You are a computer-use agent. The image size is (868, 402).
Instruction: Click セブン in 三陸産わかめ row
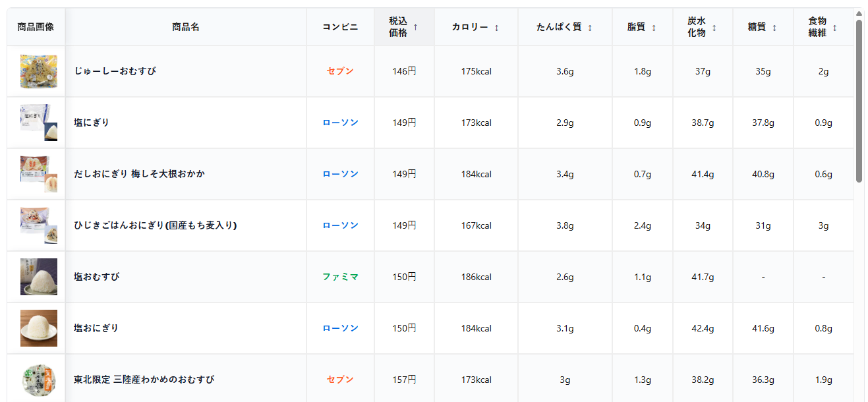(340, 380)
